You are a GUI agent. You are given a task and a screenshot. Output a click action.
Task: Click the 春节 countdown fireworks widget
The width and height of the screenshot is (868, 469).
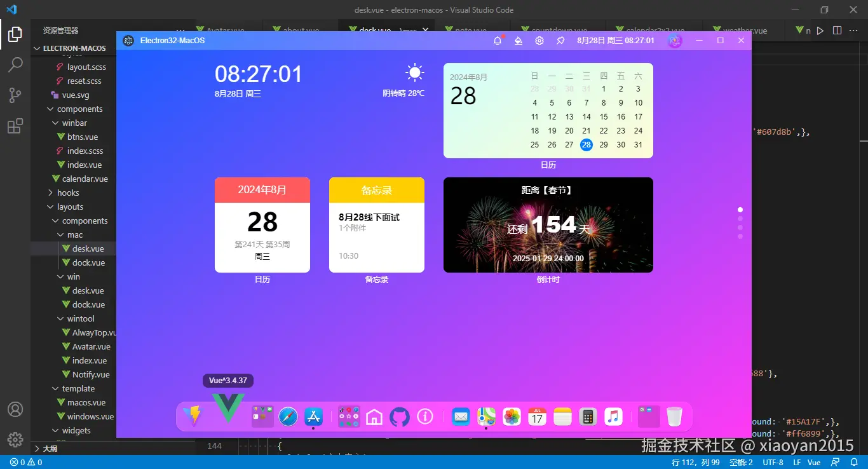pos(548,225)
